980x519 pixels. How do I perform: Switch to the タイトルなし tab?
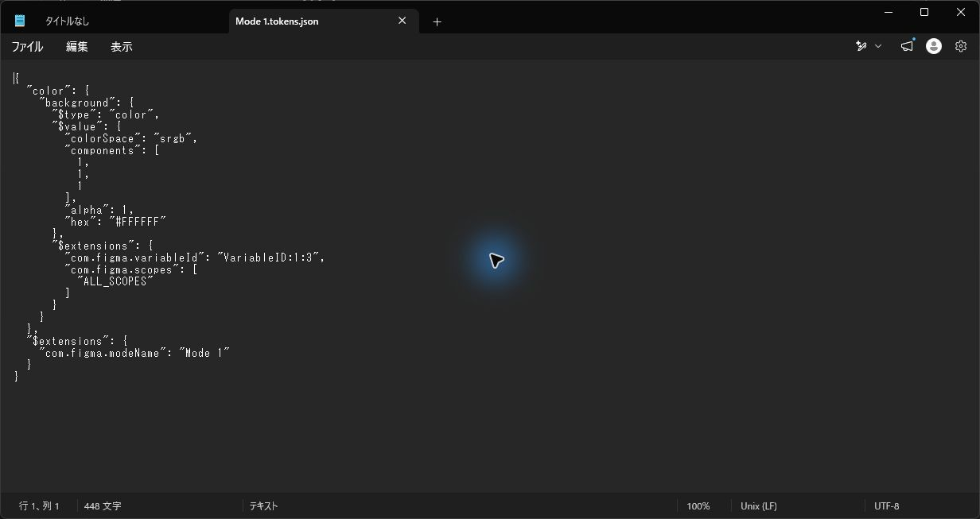tap(67, 21)
